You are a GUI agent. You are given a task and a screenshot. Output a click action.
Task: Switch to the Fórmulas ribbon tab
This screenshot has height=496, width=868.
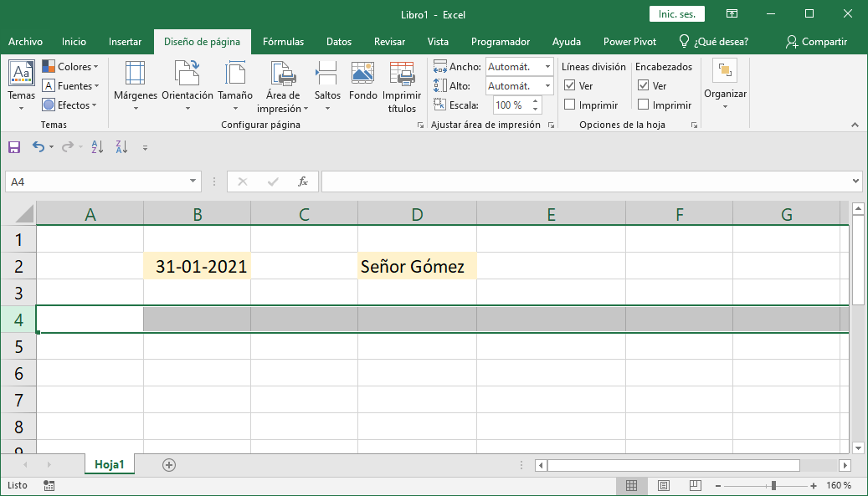[283, 42]
